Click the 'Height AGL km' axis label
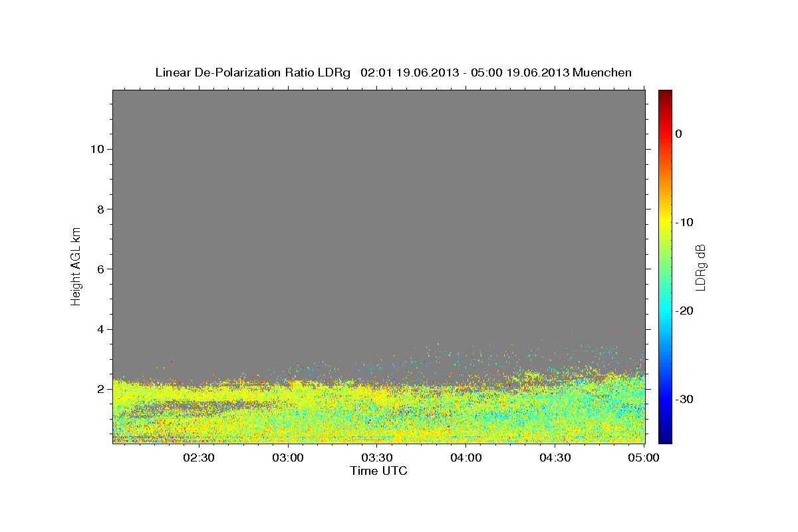798x532 pixels. [x=76, y=266]
